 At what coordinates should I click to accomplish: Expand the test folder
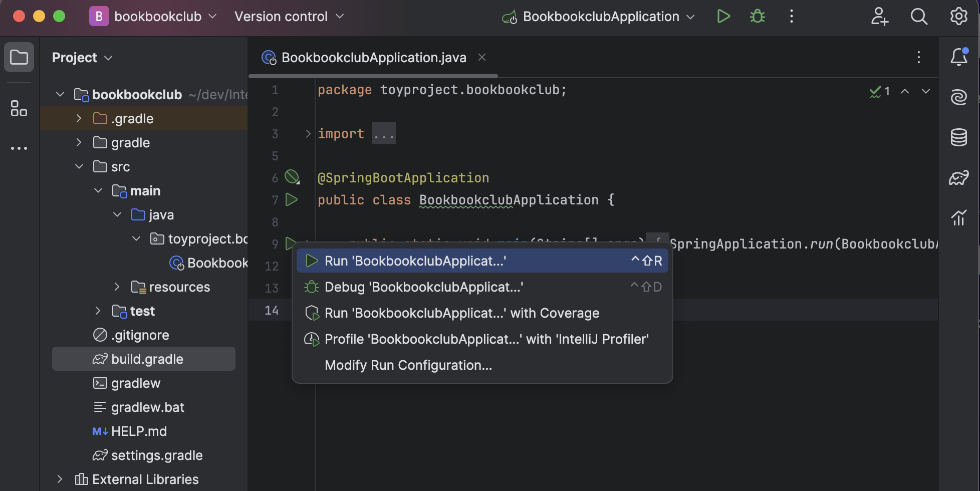click(98, 311)
